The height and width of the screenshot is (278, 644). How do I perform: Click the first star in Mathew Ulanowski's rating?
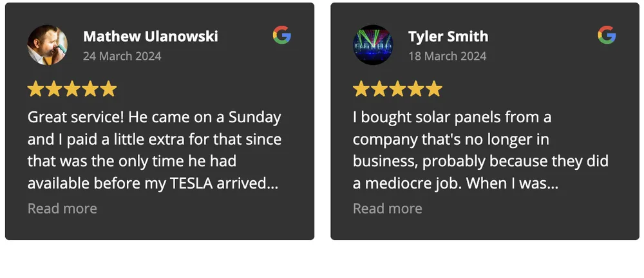tap(35, 89)
